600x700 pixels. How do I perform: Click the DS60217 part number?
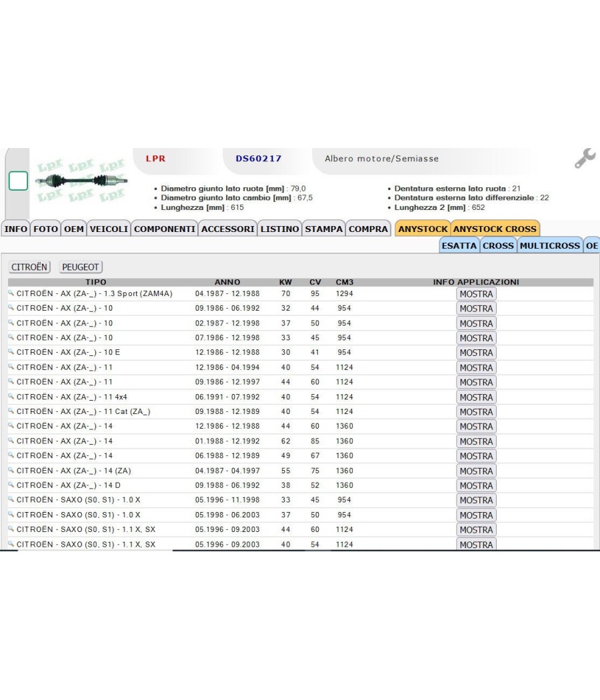pos(259,159)
